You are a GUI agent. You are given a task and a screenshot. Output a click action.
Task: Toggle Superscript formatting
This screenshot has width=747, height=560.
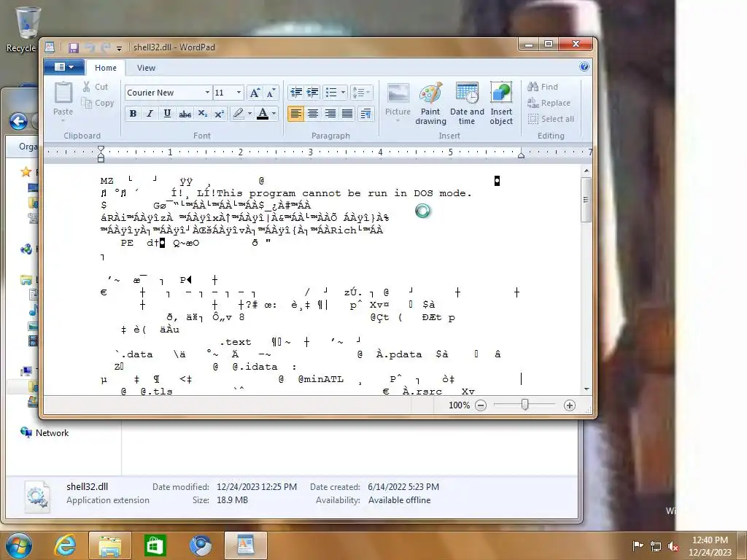(219, 113)
